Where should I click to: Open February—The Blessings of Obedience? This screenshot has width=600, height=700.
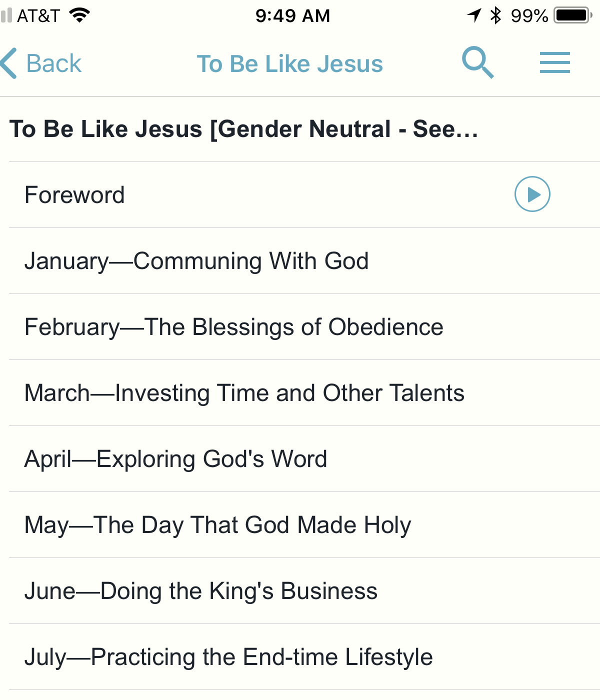point(304,327)
